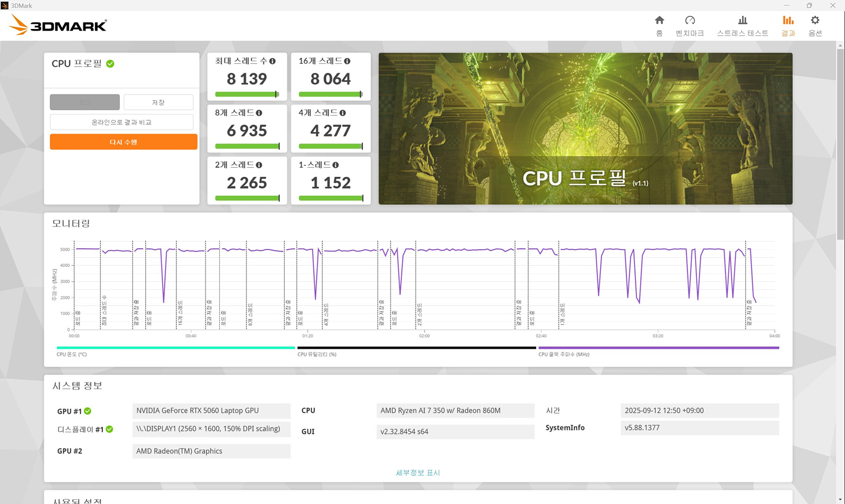Image resolution: width=845 pixels, height=504 pixels.
Task: Open the results bar chart icon
Action: pos(788,20)
